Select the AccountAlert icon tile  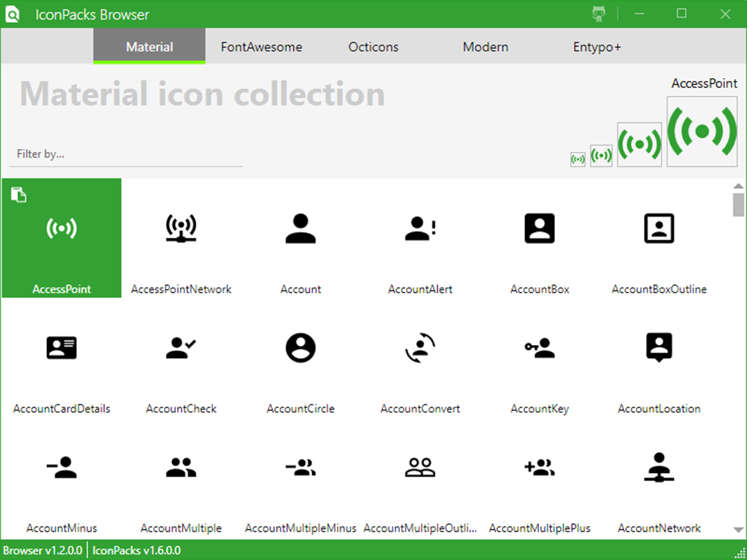(x=421, y=238)
